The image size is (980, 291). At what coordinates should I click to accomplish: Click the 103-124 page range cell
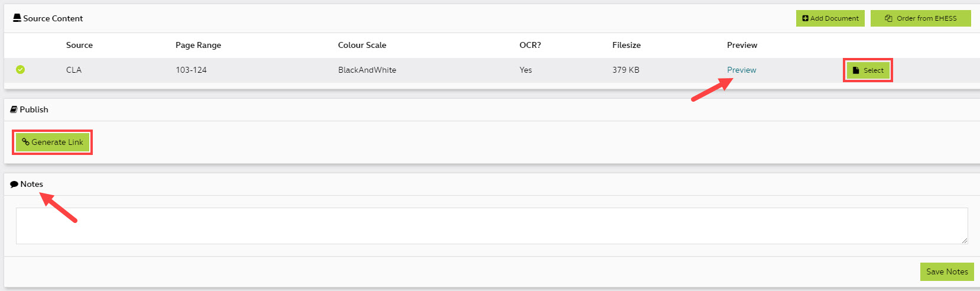[191, 70]
